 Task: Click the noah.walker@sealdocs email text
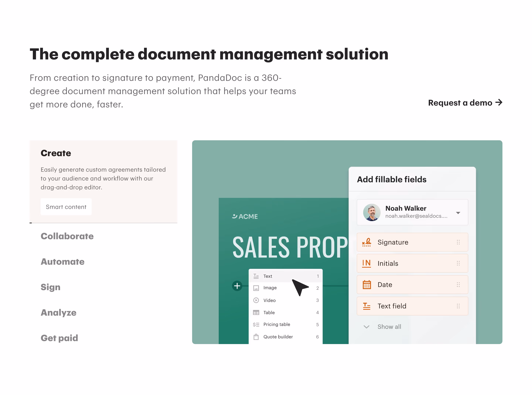click(416, 216)
